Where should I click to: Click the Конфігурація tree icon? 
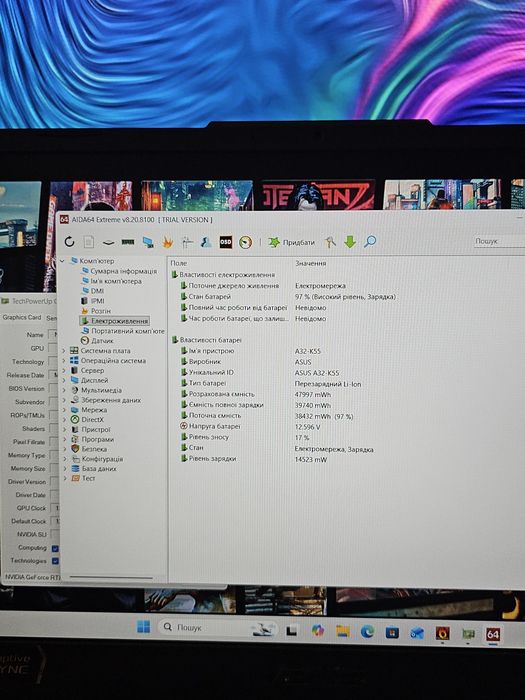pyautogui.click(x=75, y=459)
